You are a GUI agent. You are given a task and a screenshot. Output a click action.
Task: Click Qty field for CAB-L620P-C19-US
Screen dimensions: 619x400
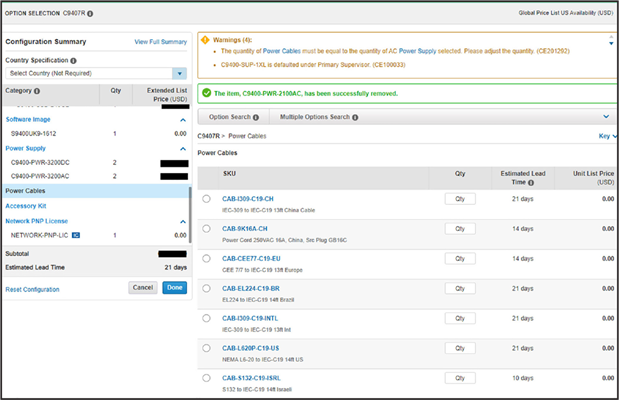[x=460, y=348]
